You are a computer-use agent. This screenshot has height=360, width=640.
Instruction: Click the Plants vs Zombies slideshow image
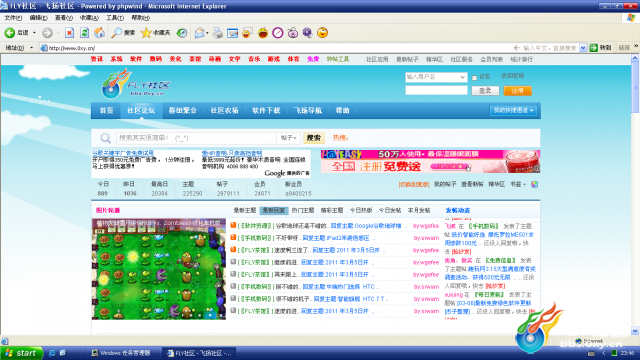coord(159,269)
